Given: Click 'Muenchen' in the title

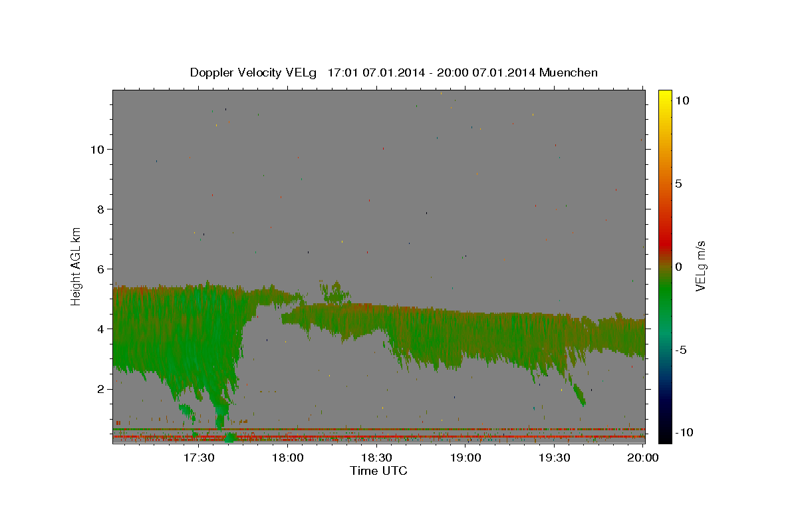Looking at the screenshot, I should click(569, 72).
